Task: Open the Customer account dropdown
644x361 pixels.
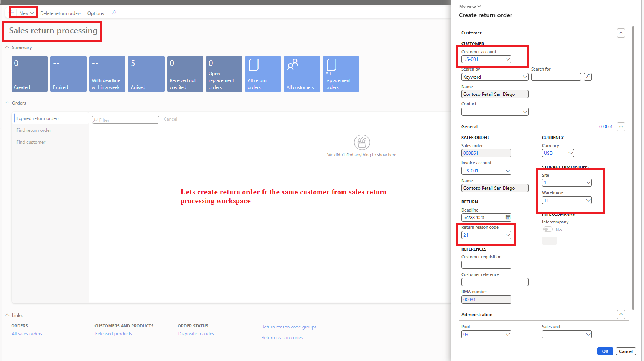Action: click(508, 59)
